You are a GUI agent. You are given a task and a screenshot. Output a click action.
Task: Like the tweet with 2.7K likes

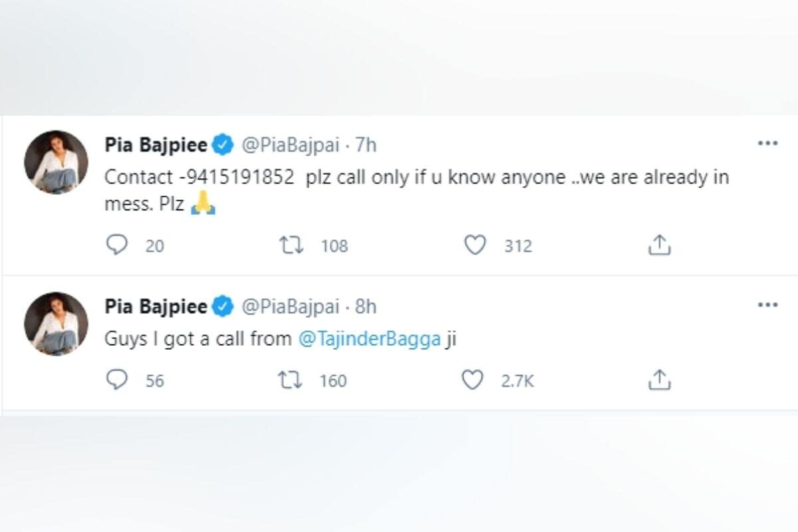coord(473,380)
